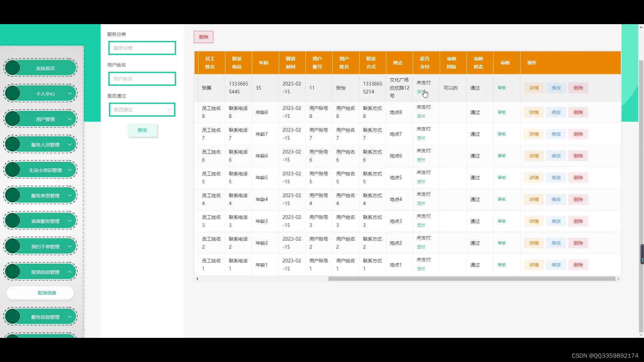Click the dark circle icon beside 系统首页
Viewport: 644px width, 362px height.
13,68
